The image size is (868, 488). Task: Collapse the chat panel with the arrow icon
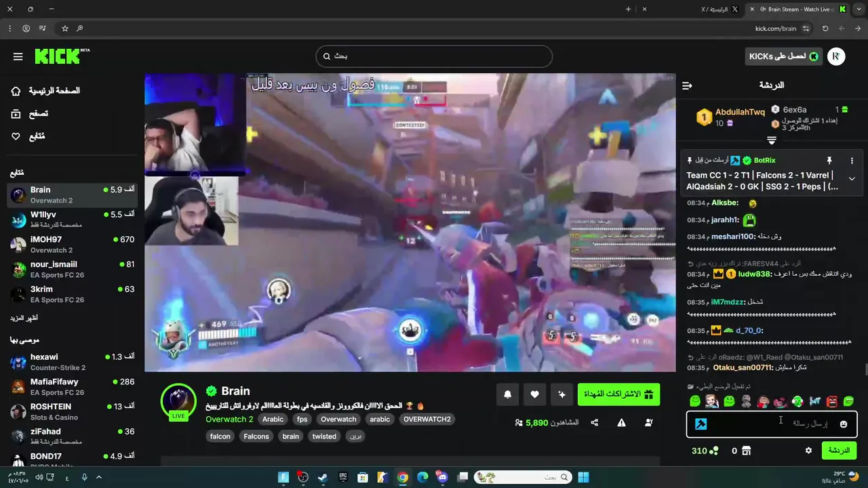click(687, 85)
